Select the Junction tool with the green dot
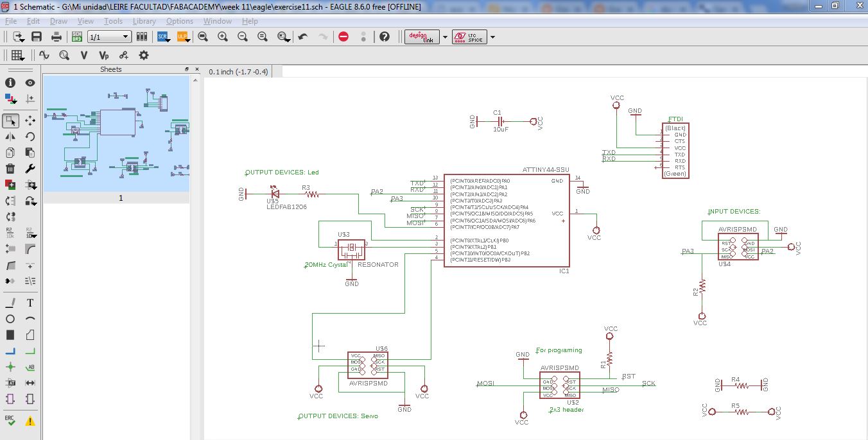868x440 pixels. pos(10,367)
